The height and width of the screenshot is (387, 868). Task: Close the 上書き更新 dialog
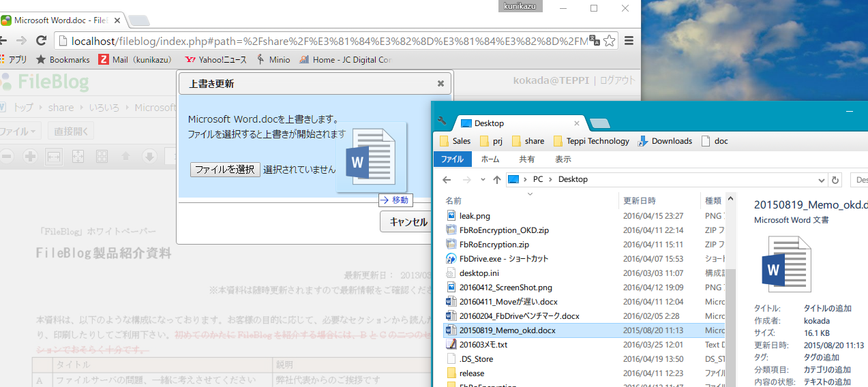tap(440, 83)
